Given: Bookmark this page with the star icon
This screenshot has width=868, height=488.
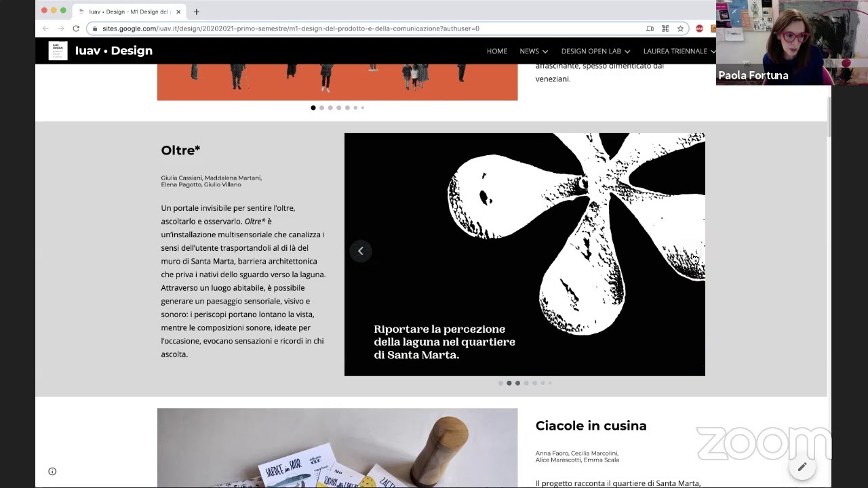Looking at the screenshot, I should click(x=680, y=28).
